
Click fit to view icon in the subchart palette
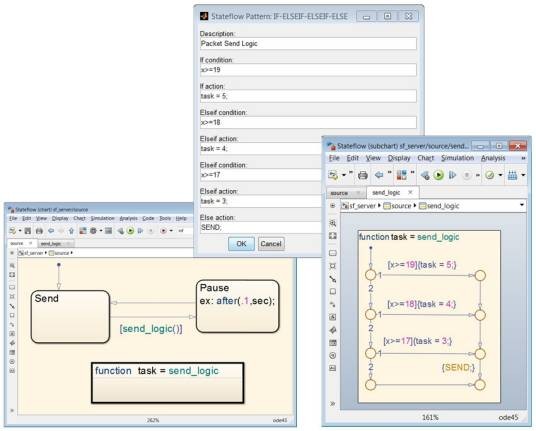click(333, 236)
